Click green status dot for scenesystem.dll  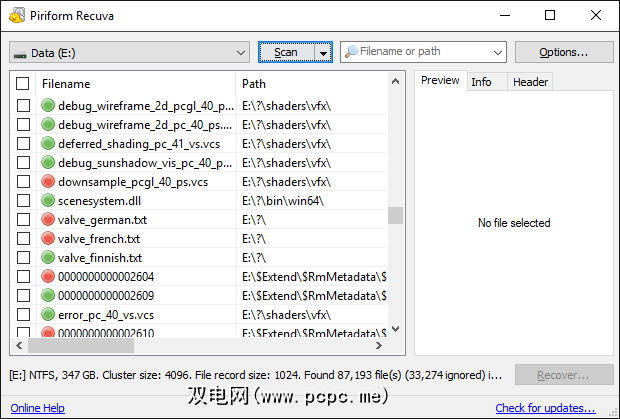(x=48, y=200)
